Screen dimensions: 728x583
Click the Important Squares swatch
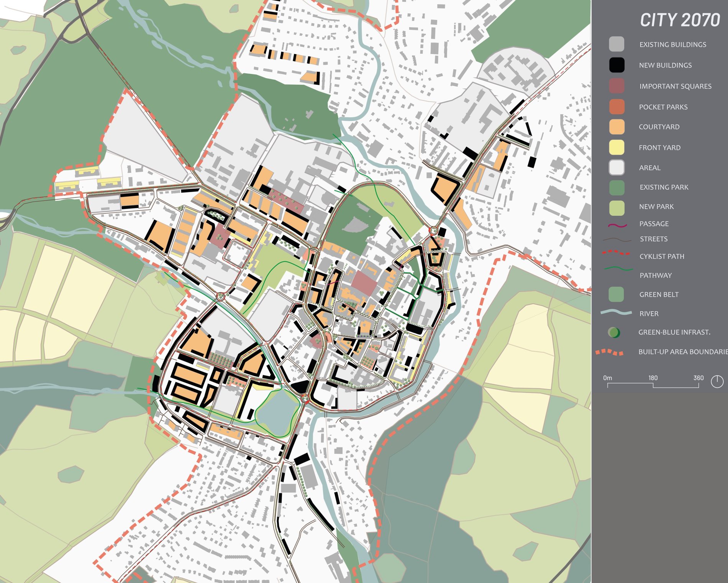[x=617, y=86]
